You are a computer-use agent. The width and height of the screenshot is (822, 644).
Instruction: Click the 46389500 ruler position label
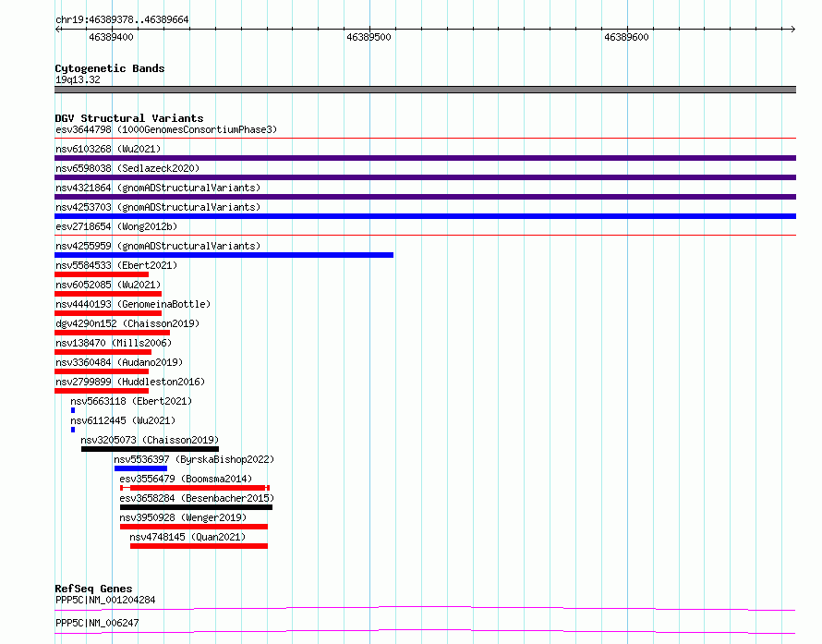pyautogui.click(x=369, y=37)
